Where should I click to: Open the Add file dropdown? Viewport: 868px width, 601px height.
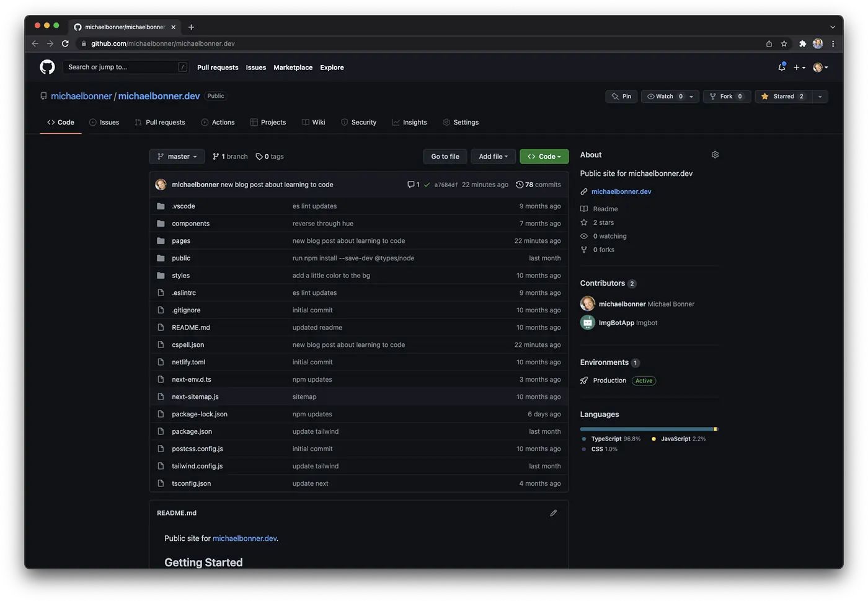tap(492, 156)
